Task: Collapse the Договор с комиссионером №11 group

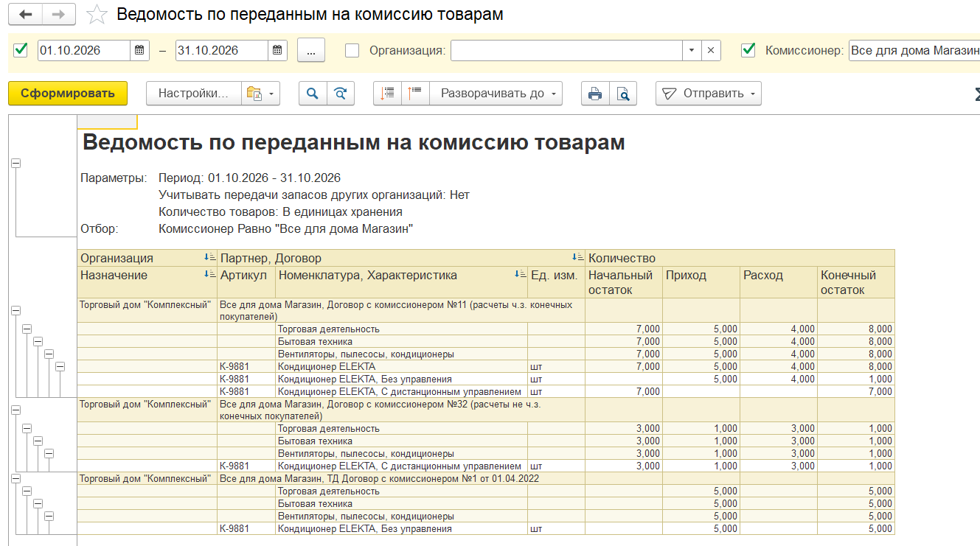Action: [15, 311]
